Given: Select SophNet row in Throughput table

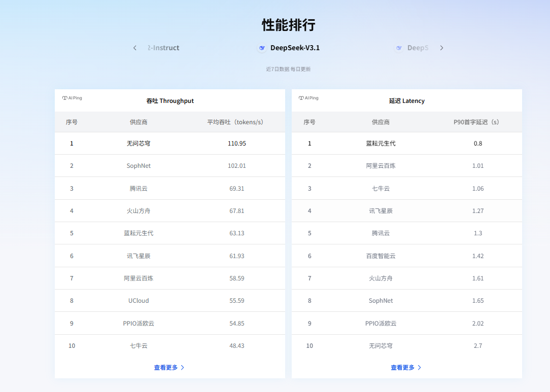Looking at the screenshot, I should click(139, 166).
